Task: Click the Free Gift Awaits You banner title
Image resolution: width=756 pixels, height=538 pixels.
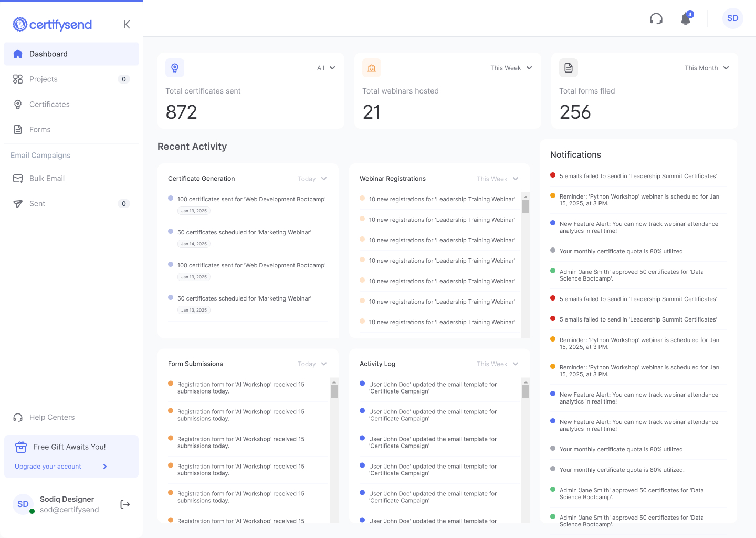Action: [70, 447]
